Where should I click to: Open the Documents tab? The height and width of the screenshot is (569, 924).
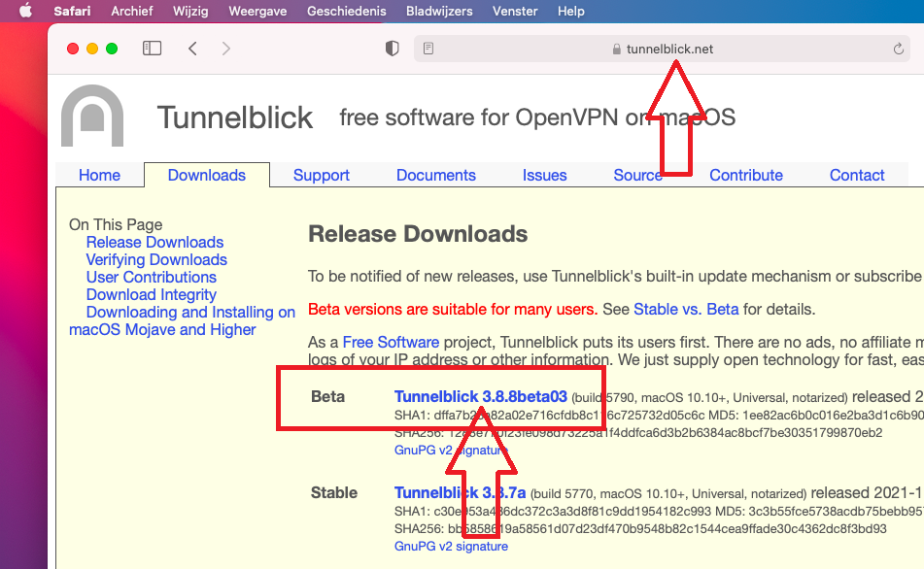(x=436, y=175)
